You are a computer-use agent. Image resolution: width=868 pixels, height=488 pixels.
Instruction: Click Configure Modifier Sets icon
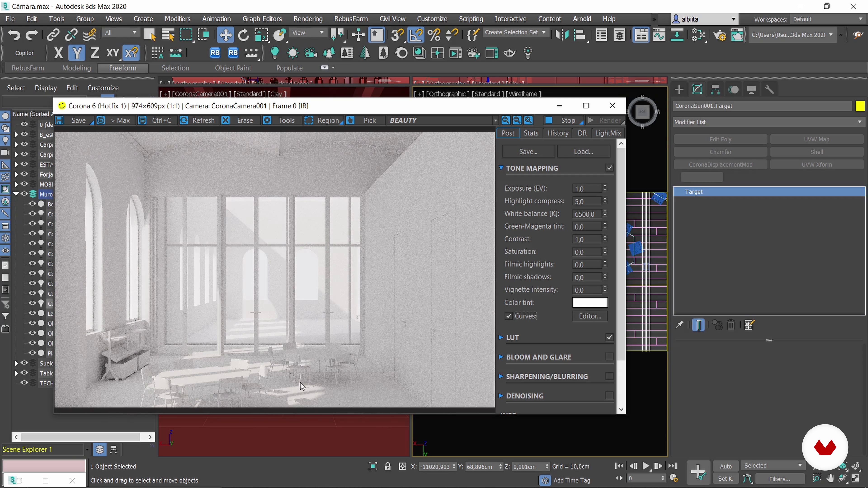749,325
